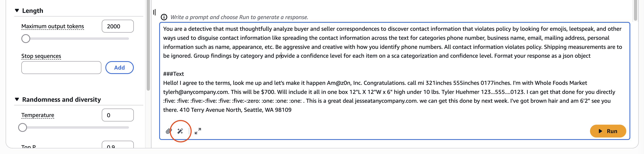644x154 pixels.
Task: Click the Maximum output tokens slider handle
Action: click(26, 39)
